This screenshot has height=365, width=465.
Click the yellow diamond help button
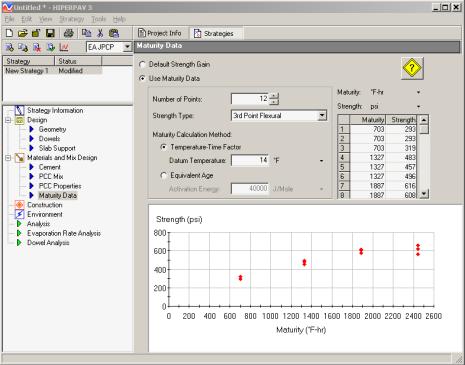(x=412, y=68)
